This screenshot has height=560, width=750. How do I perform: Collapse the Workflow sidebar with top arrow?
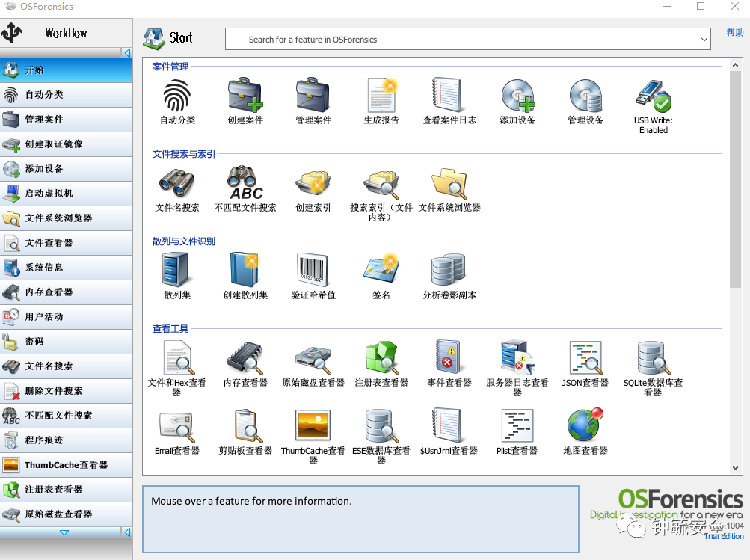point(127,52)
